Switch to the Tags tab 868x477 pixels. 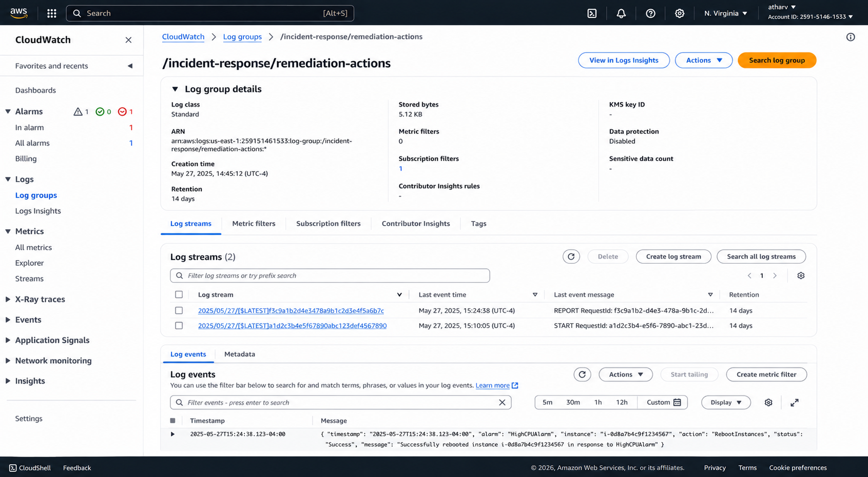(x=478, y=224)
